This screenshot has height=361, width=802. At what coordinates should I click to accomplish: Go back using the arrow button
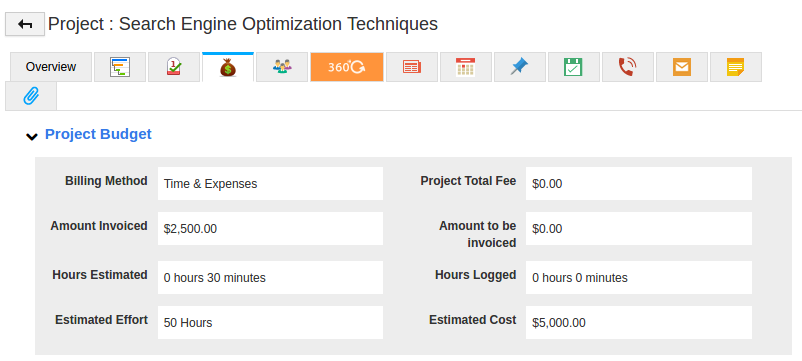[x=25, y=24]
